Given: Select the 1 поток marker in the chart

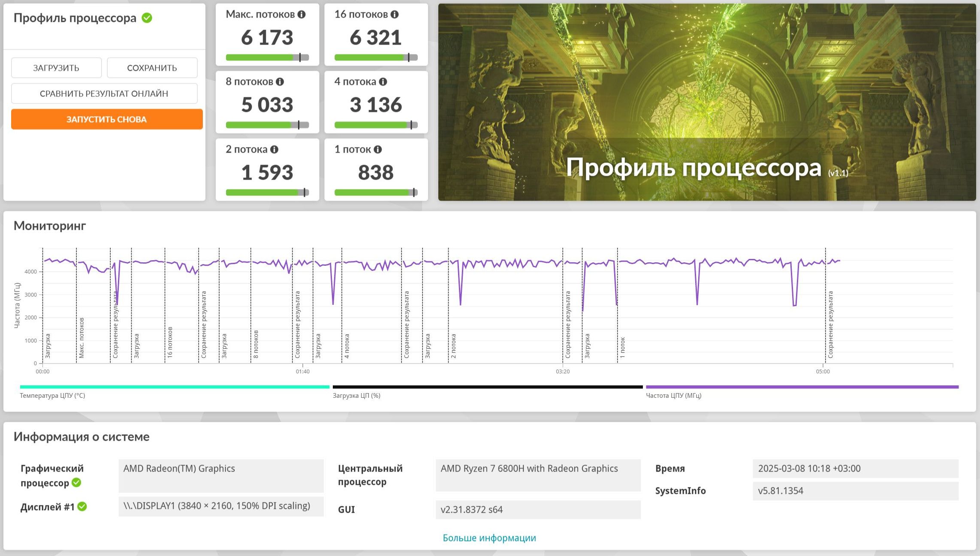Looking at the screenshot, I should (x=623, y=347).
